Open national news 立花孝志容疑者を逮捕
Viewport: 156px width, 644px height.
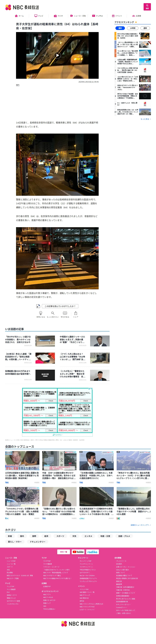tap(22, 467)
